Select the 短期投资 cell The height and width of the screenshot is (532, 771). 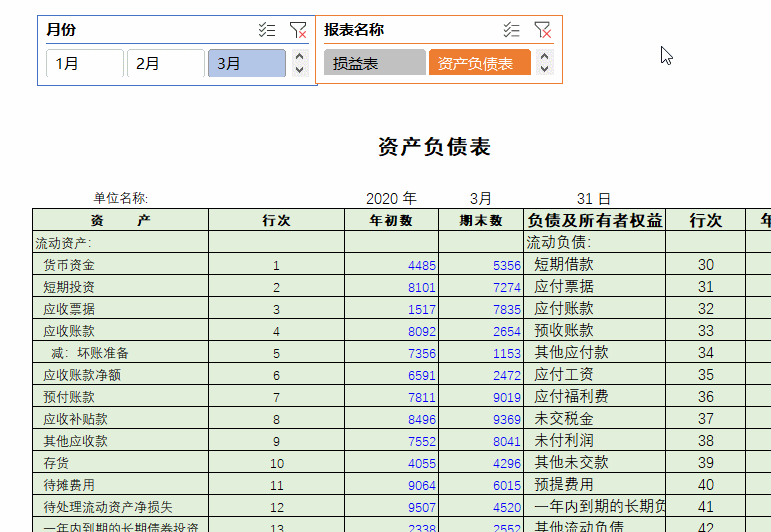pyautogui.click(x=120, y=286)
